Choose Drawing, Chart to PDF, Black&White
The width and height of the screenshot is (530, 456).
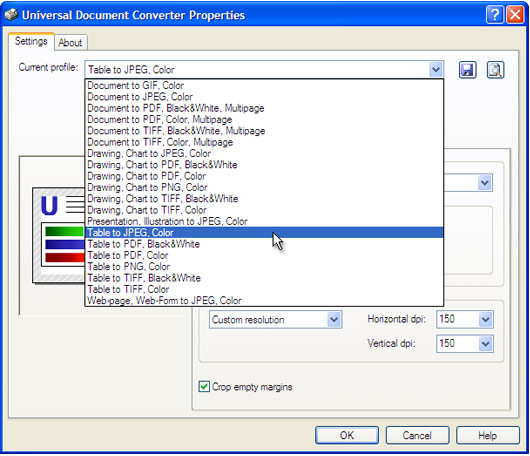tap(264, 165)
